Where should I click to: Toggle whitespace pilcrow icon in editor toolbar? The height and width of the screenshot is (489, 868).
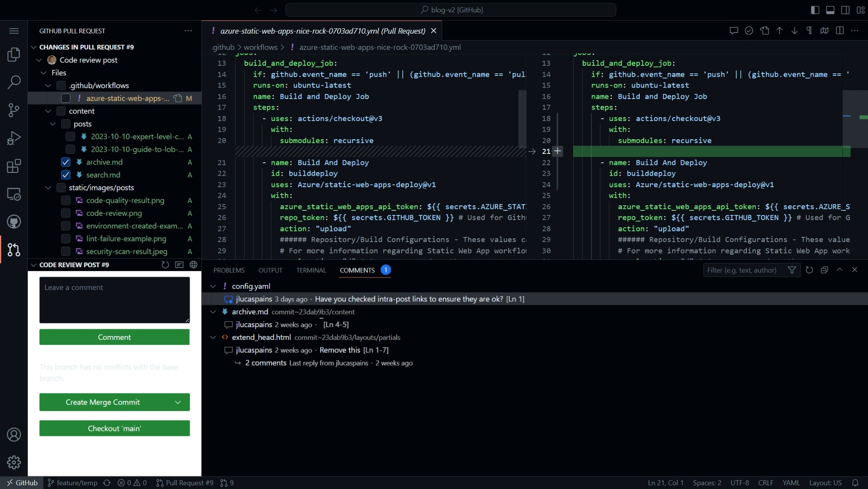tap(809, 31)
